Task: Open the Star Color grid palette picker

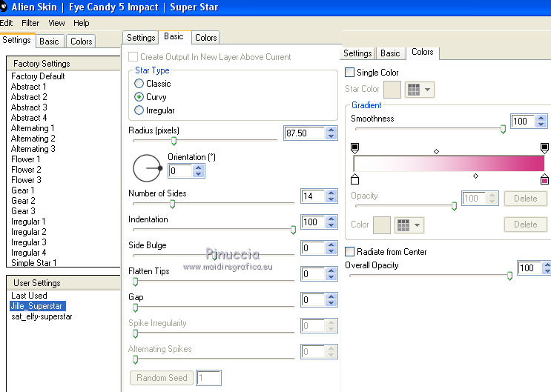Action: click(414, 90)
